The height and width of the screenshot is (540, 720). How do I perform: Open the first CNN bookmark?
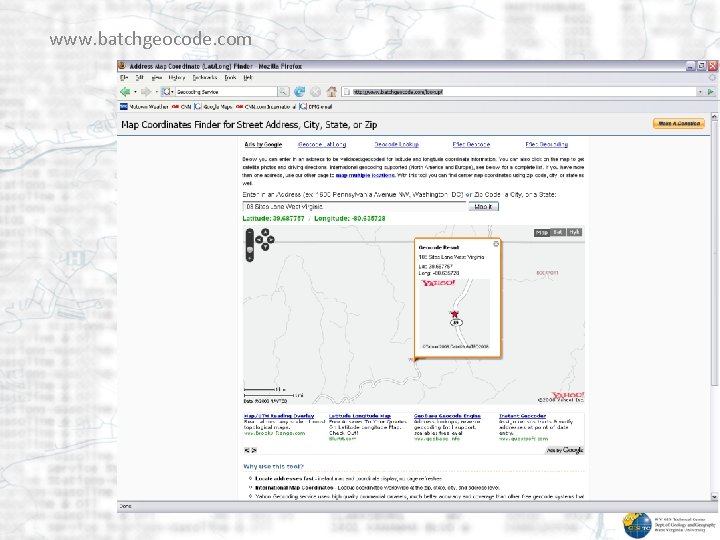point(182,107)
